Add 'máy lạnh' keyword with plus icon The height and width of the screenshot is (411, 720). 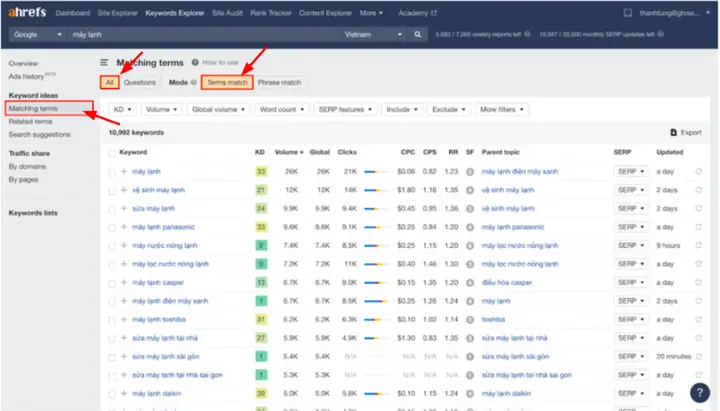(124, 171)
